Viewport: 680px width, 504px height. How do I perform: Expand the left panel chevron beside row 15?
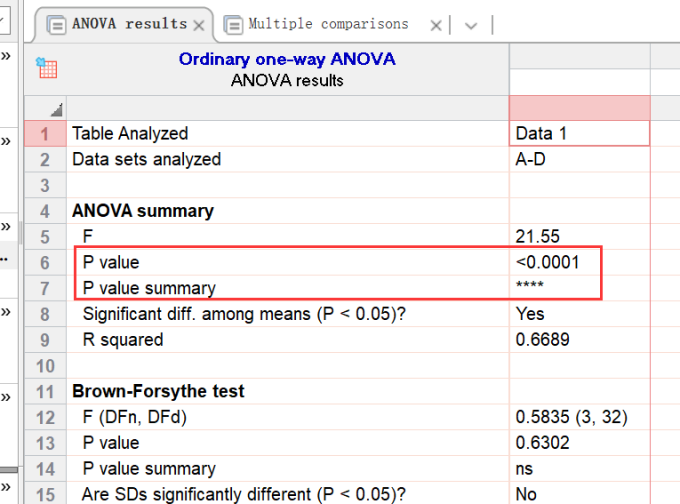[6, 484]
